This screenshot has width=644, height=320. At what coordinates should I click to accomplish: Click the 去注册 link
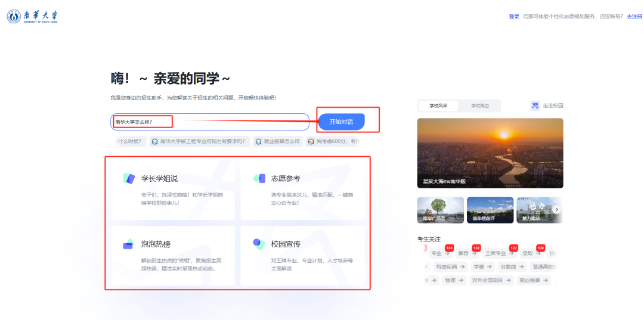pyautogui.click(x=634, y=17)
